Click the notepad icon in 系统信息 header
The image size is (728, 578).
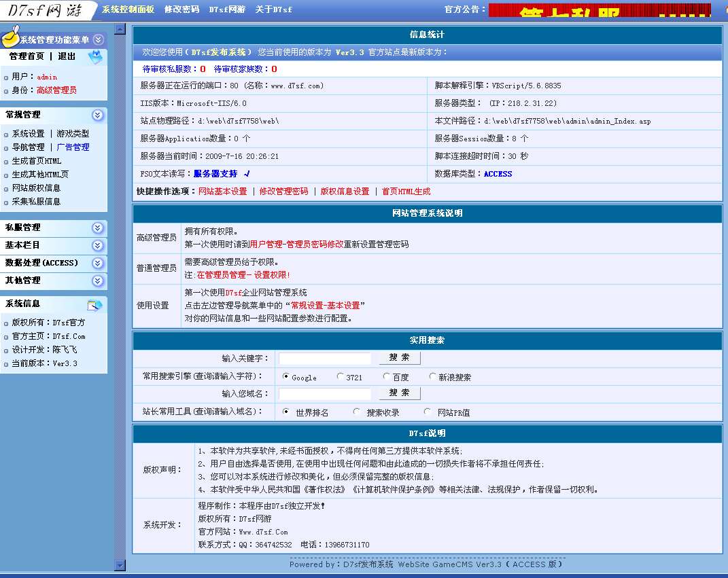pyautogui.click(x=94, y=305)
